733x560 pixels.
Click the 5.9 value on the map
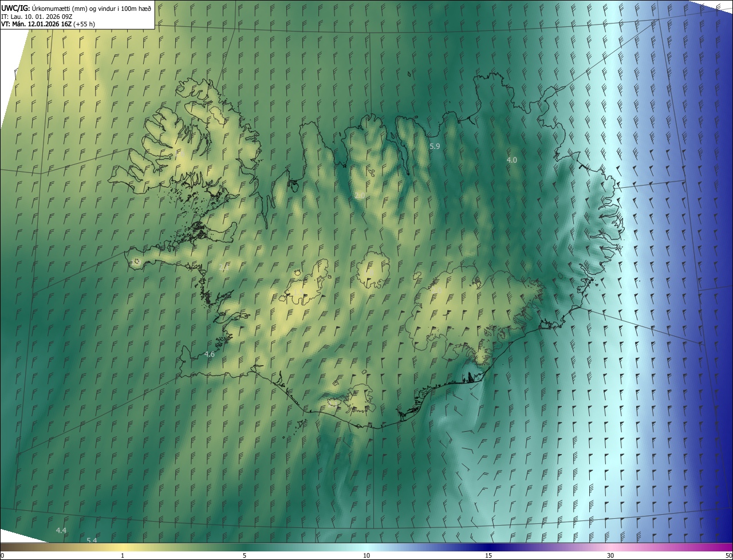pyautogui.click(x=435, y=147)
